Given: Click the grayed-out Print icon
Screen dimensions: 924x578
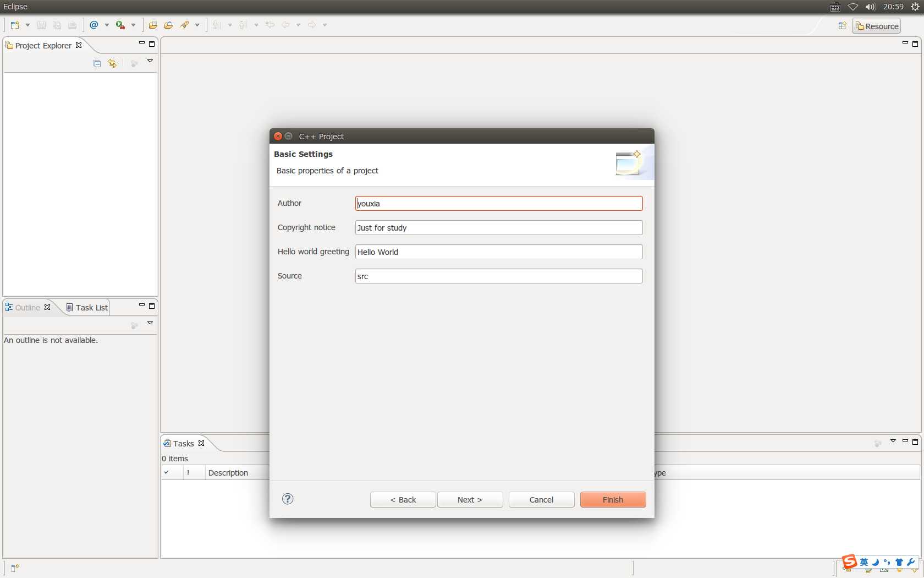Looking at the screenshot, I should pos(72,25).
